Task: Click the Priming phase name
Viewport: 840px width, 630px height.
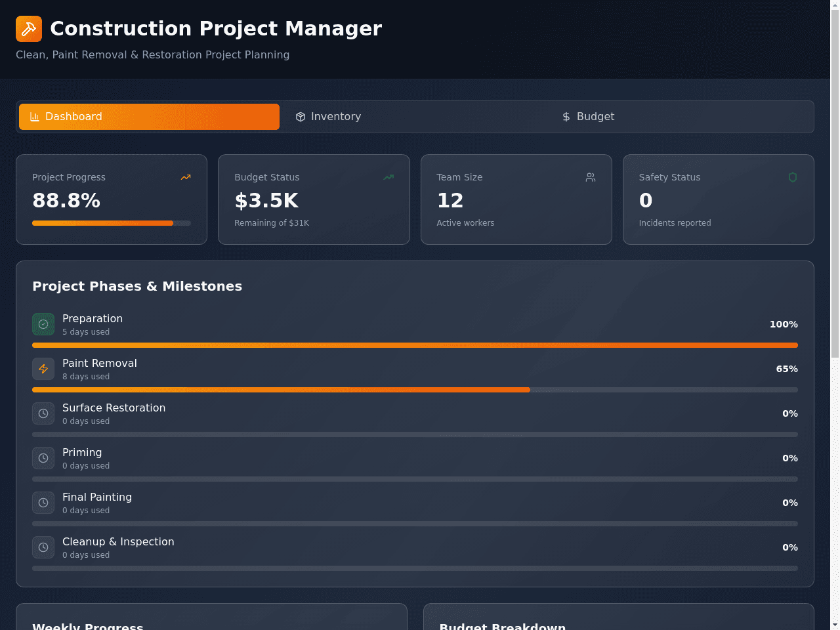Action: coord(82,452)
